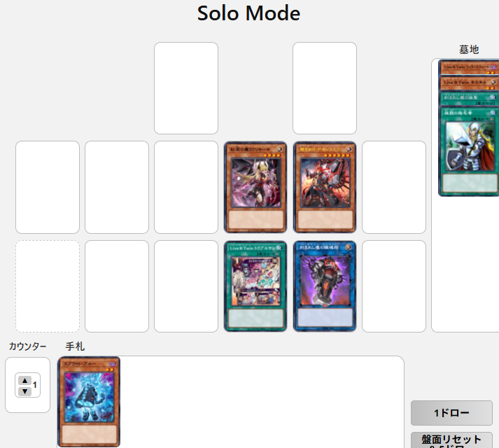Click the right extra monster zone slot
The width and height of the screenshot is (499, 448).
click(x=325, y=88)
